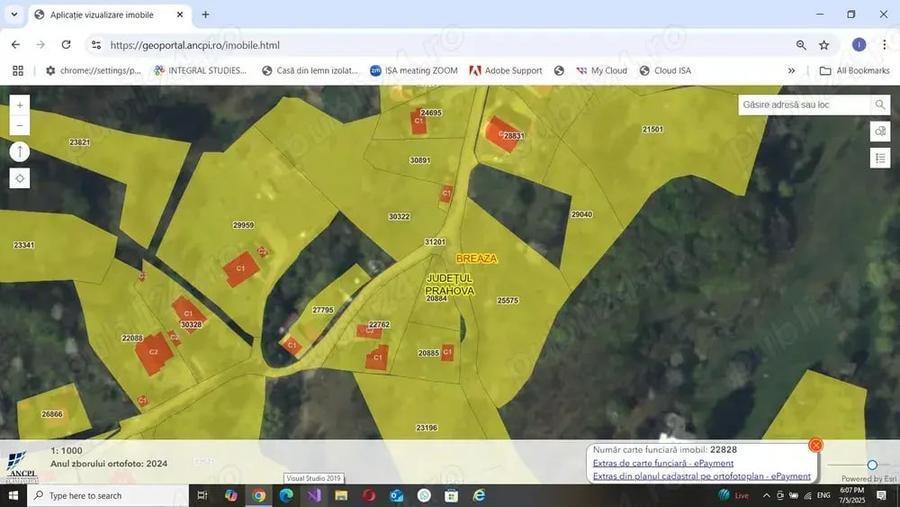Zoom out on the map
900x507 pixels.
[20, 125]
